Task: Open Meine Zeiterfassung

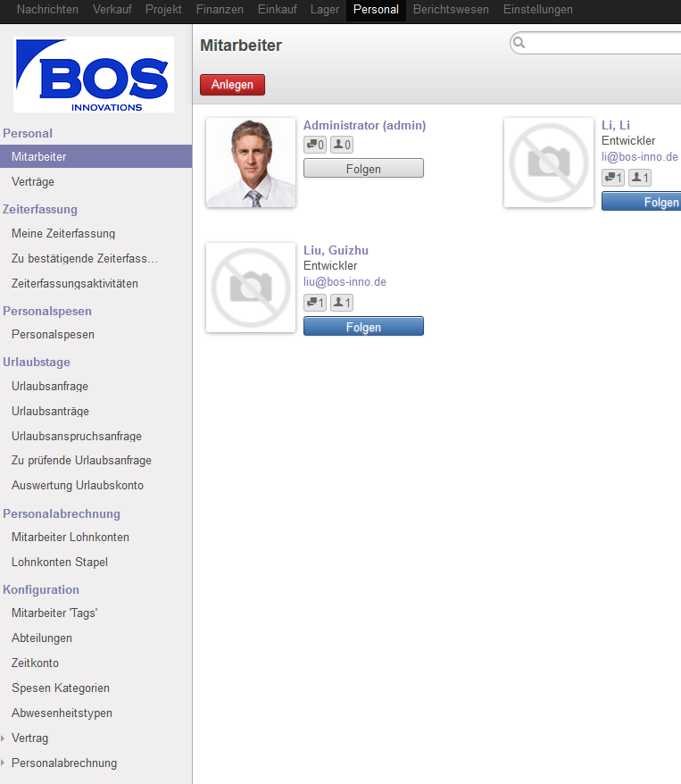Action: tap(63, 233)
